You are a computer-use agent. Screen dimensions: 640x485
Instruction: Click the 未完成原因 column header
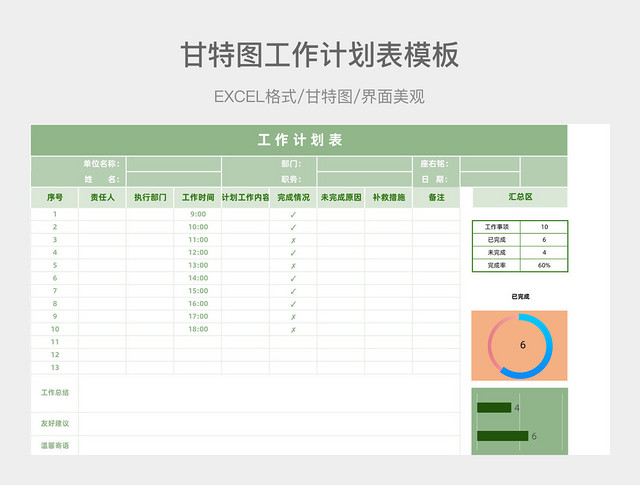tap(341, 198)
